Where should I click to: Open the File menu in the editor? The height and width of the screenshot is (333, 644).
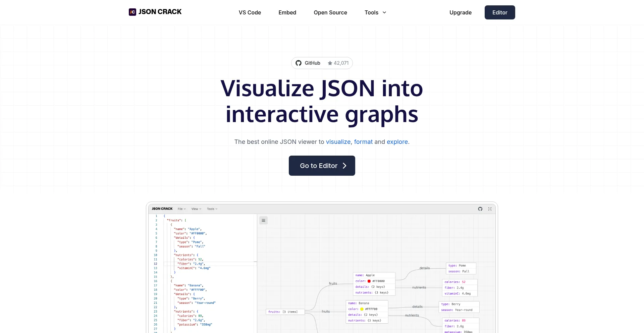click(x=181, y=209)
